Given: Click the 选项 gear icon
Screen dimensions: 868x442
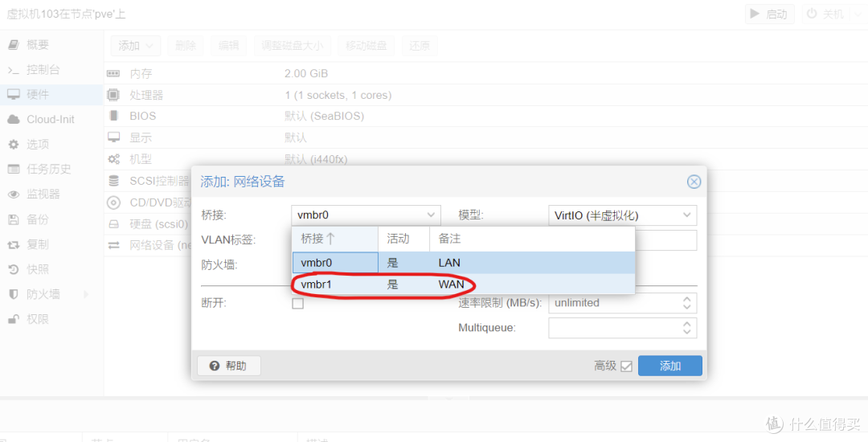Looking at the screenshot, I should click(14, 145).
